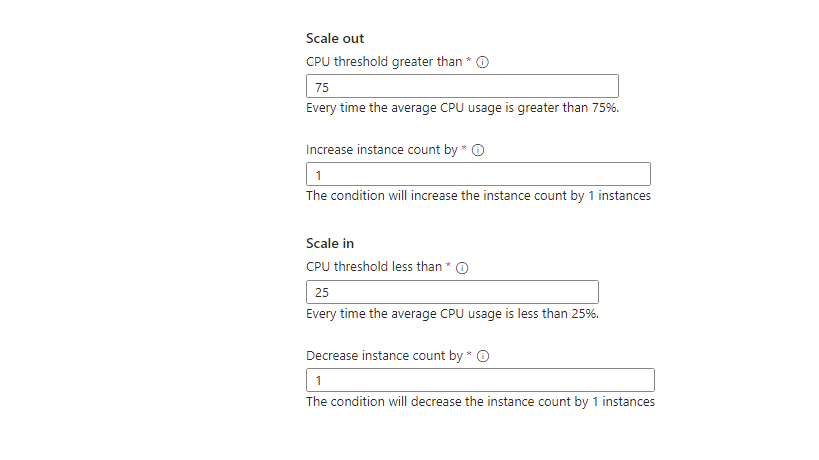Focus the scale out CPU threshold field showing 75

(x=462, y=87)
